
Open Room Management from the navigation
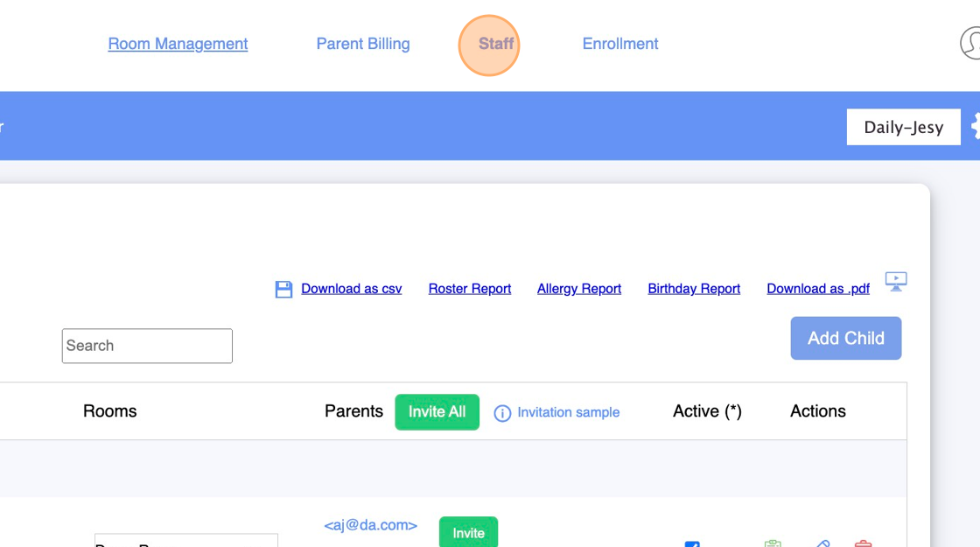click(x=178, y=44)
